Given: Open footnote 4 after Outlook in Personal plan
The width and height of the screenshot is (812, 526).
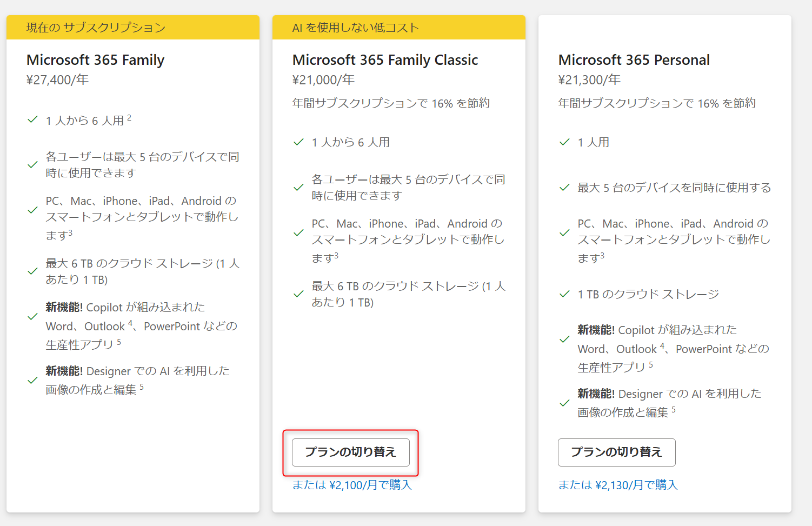Looking at the screenshot, I should tap(662, 346).
